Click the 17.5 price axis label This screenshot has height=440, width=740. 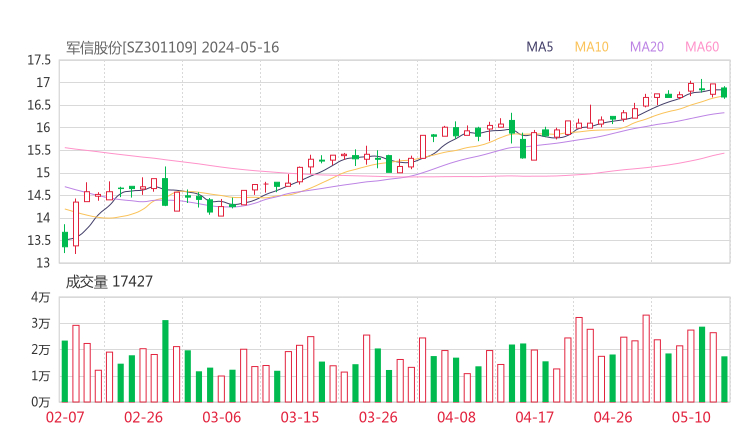click(x=39, y=60)
